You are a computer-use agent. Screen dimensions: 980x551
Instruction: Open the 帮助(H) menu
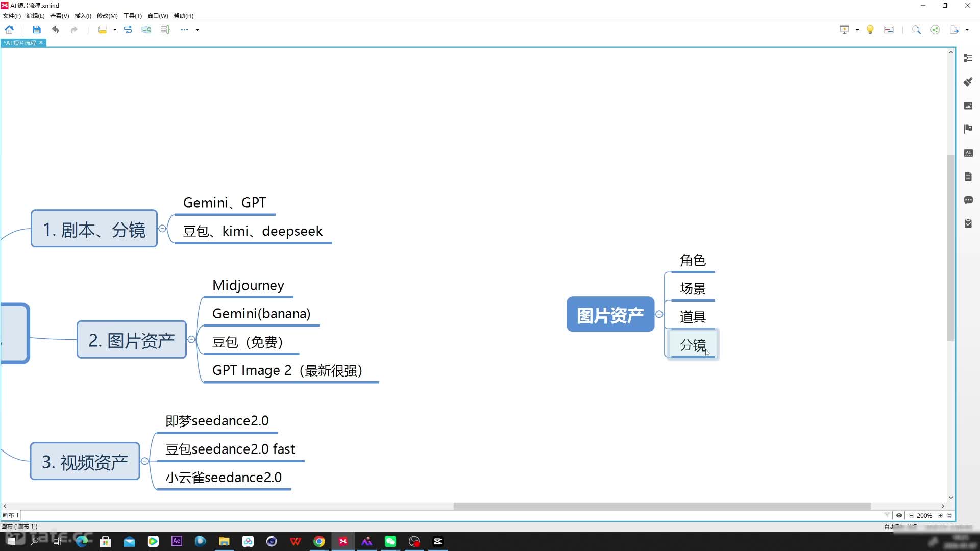point(184,16)
